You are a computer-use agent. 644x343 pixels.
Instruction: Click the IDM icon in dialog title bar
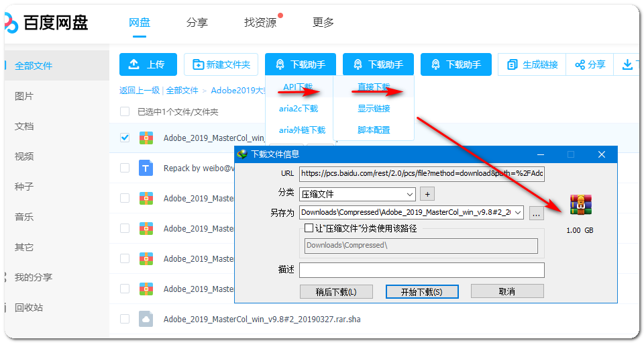click(242, 154)
